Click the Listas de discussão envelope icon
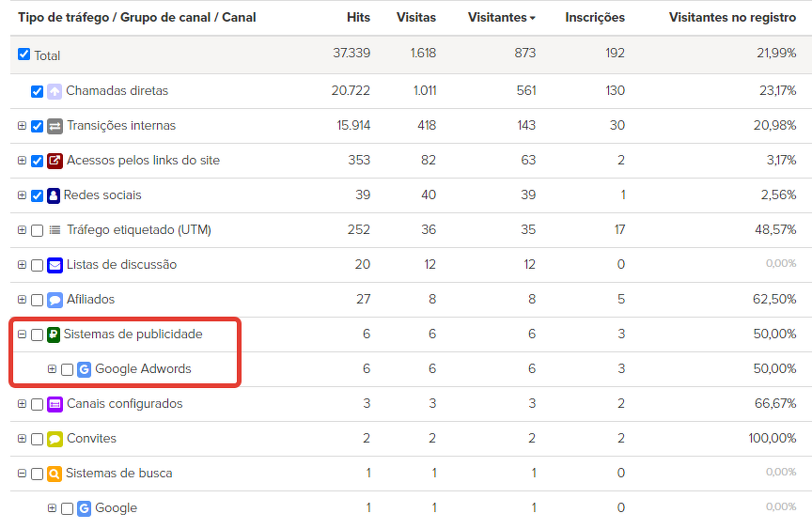The image size is (812, 529). click(55, 265)
